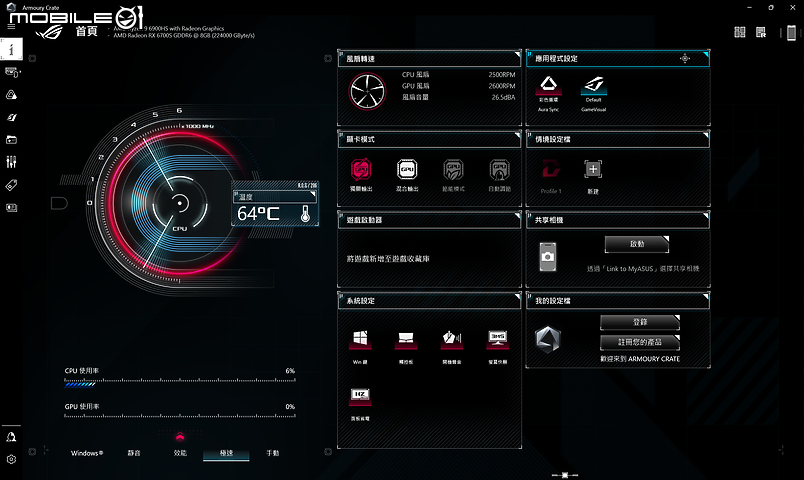The height and width of the screenshot is (480, 804).
Task: Open the Aura Sync triangle sidebar icon
Action: 11,95
